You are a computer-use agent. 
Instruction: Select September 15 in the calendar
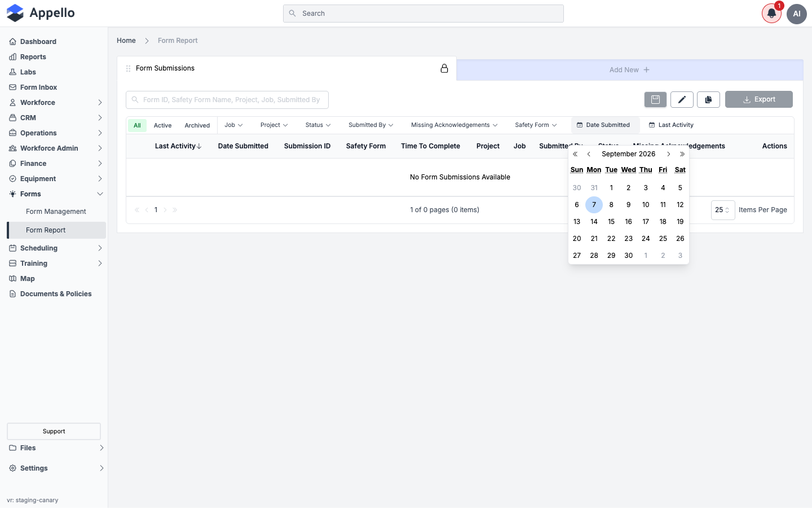pyautogui.click(x=611, y=222)
